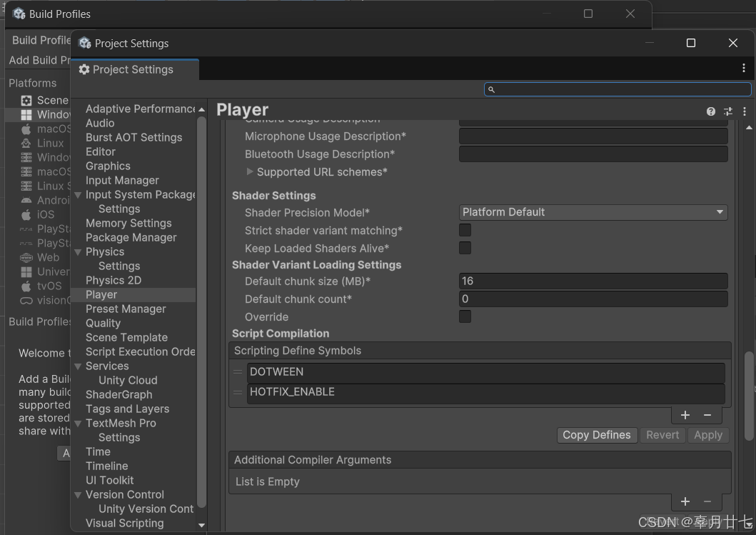Image resolution: width=756 pixels, height=535 pixels.
Task: Select Scene List icon in Build Profiles
Action: point(26,100)
